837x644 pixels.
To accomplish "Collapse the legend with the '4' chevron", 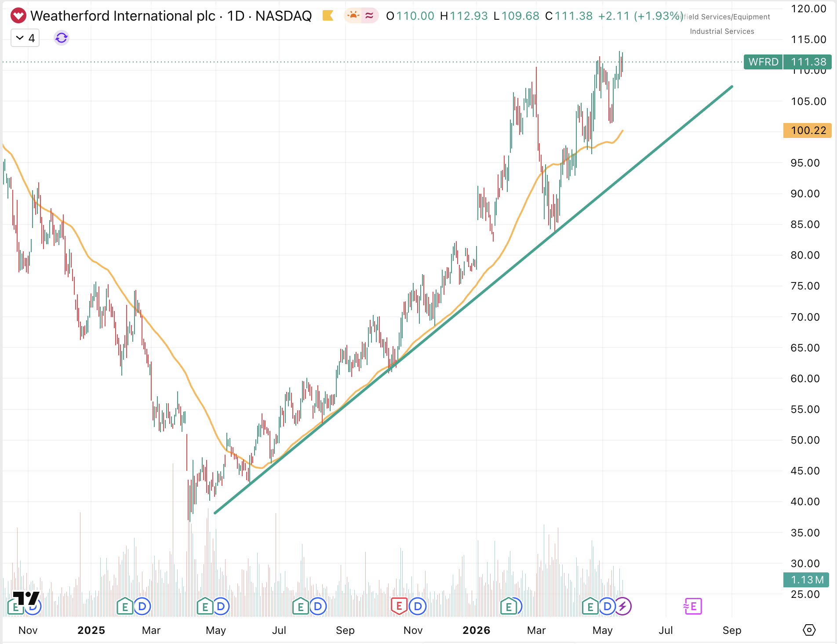I will tap(25, 38).
